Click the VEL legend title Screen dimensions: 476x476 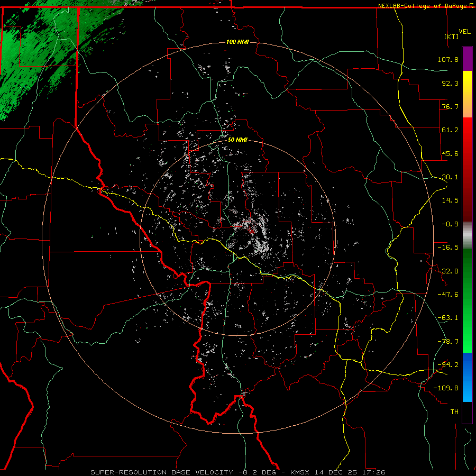(464, 32)
